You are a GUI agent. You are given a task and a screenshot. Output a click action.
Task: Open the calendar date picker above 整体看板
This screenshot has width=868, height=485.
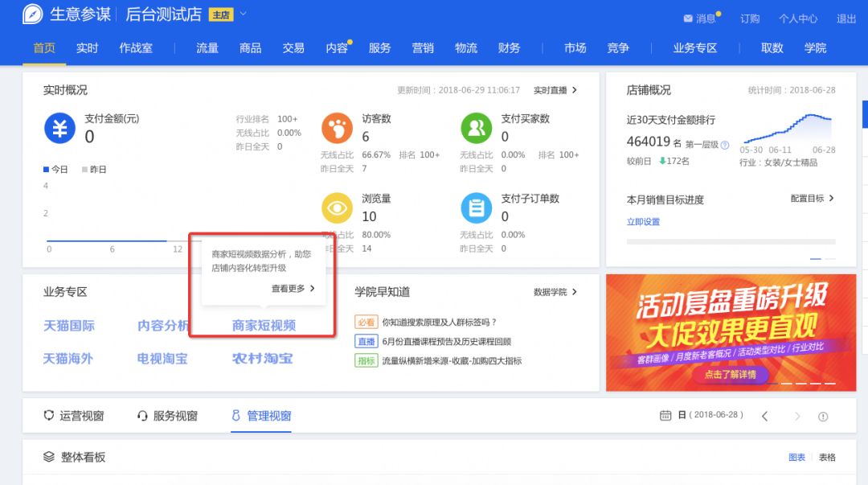point(665,416)
